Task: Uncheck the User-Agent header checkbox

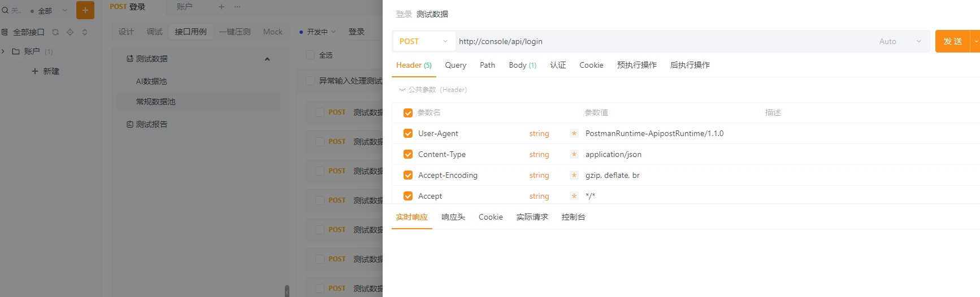Action: point(408,133)
